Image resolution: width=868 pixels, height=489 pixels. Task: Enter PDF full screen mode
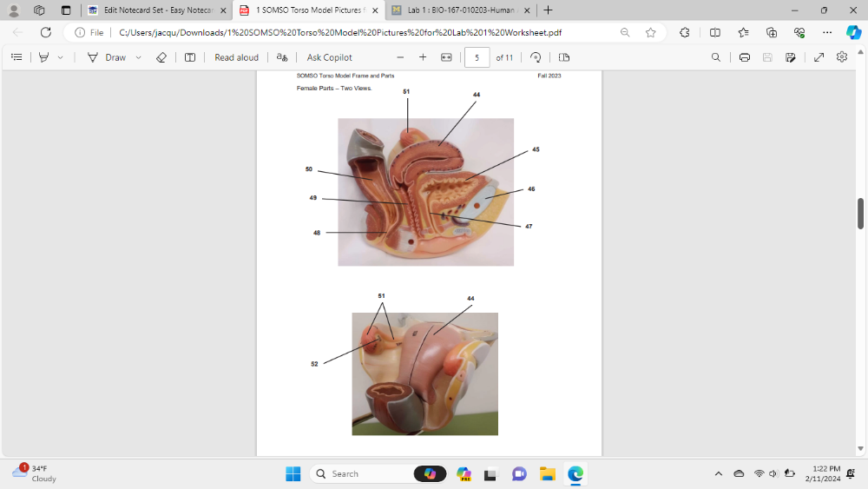[x=819, y=57]
